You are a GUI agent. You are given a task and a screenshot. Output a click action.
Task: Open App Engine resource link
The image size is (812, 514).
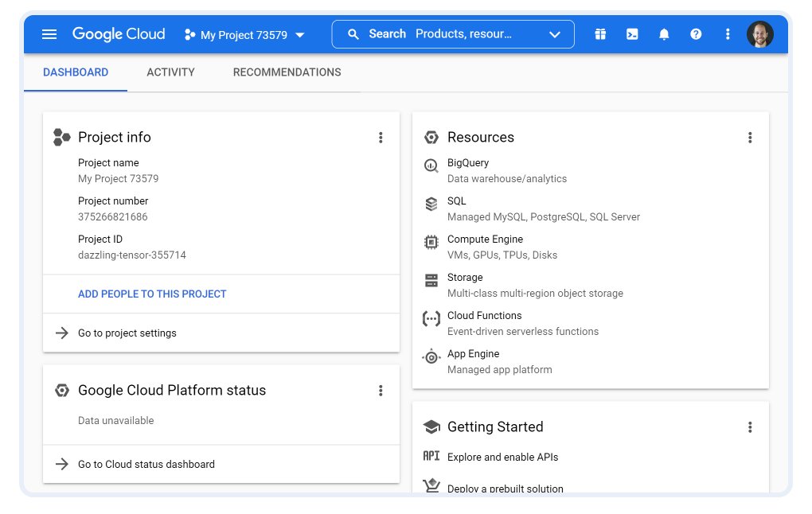pos(474,354)
